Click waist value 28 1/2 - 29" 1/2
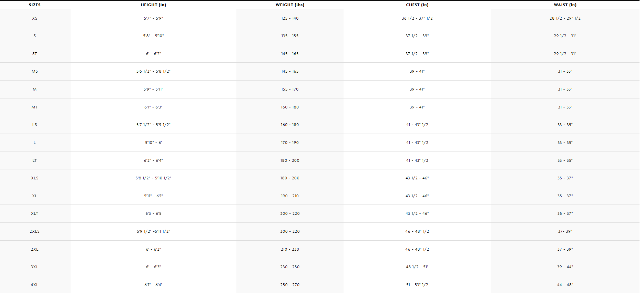 click(x=565, y=18)
